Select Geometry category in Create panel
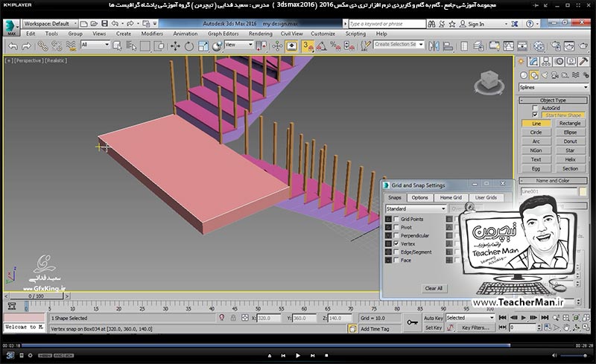This screenshot has width=596, height=364. (x=524, y=75)
